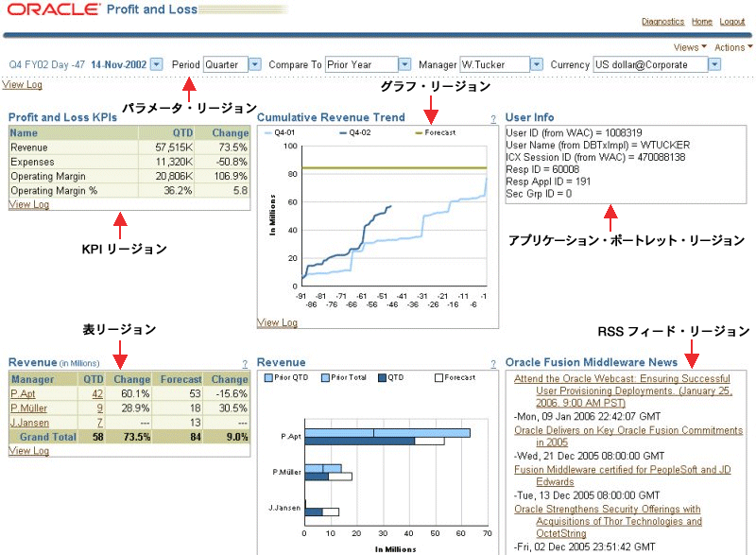756x555 pixels.
Task: Open View Log under the Revenue table
Action: 29,451
